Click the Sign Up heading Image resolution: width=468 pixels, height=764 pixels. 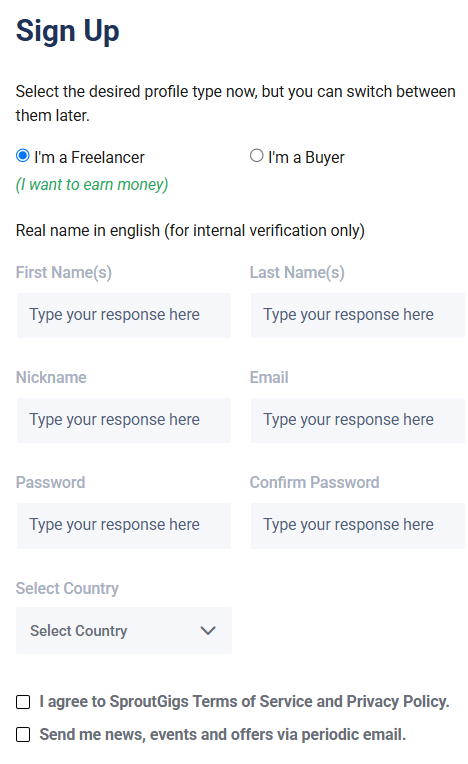click(67, 31)
